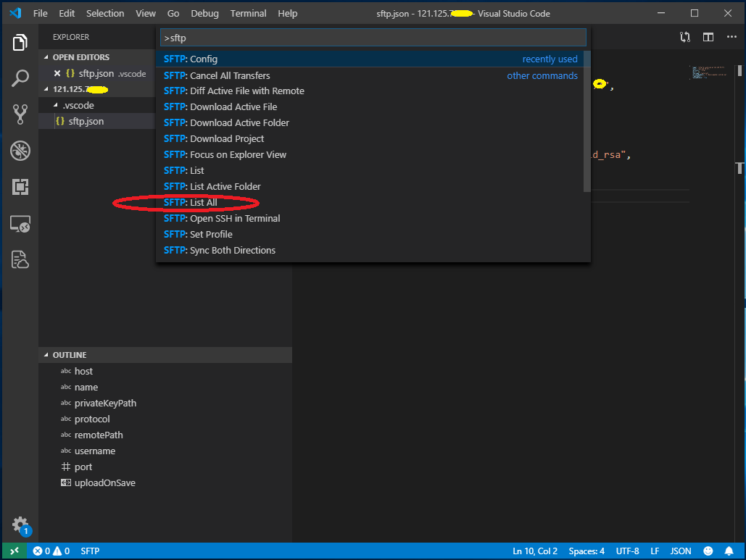This screenshot has height=560, width=746.
Task: Close sftp.json in Open Editors
Action: pos(57,73)
